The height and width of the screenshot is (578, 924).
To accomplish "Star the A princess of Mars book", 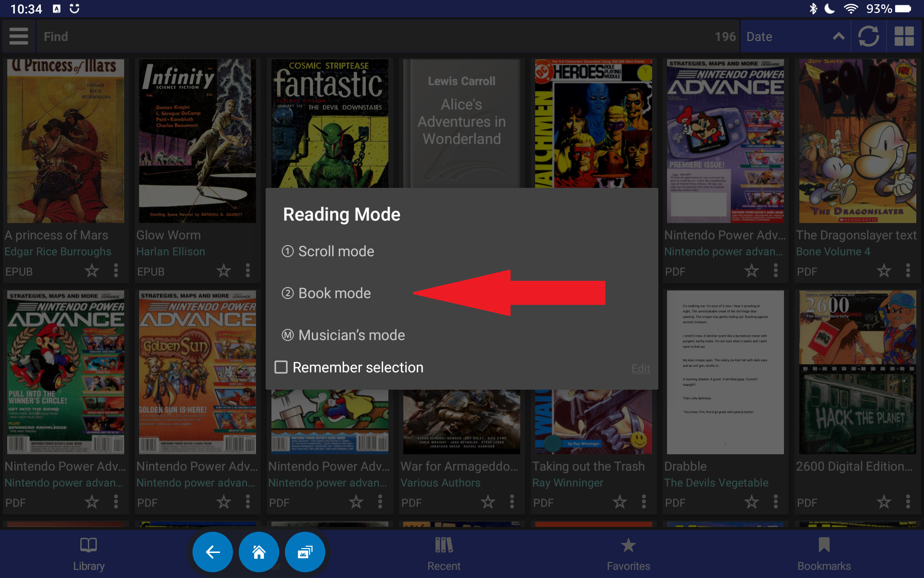I will click(x=92, y=271).
